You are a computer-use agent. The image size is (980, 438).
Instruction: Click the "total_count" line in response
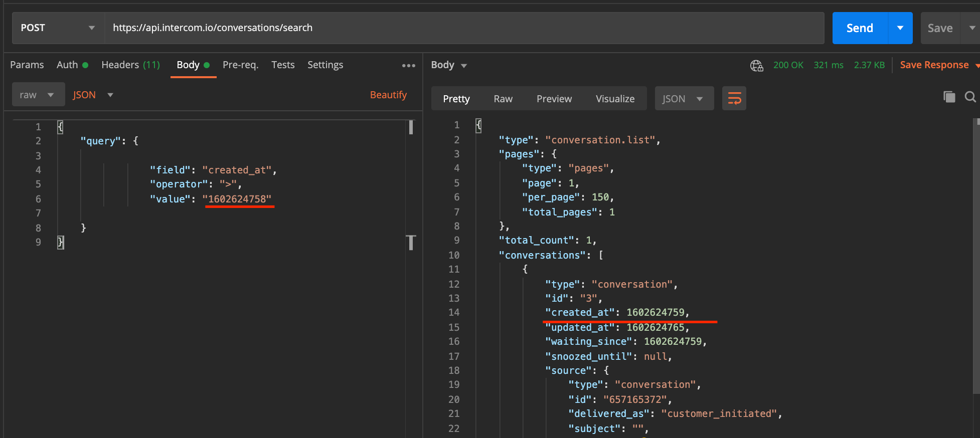548,240
